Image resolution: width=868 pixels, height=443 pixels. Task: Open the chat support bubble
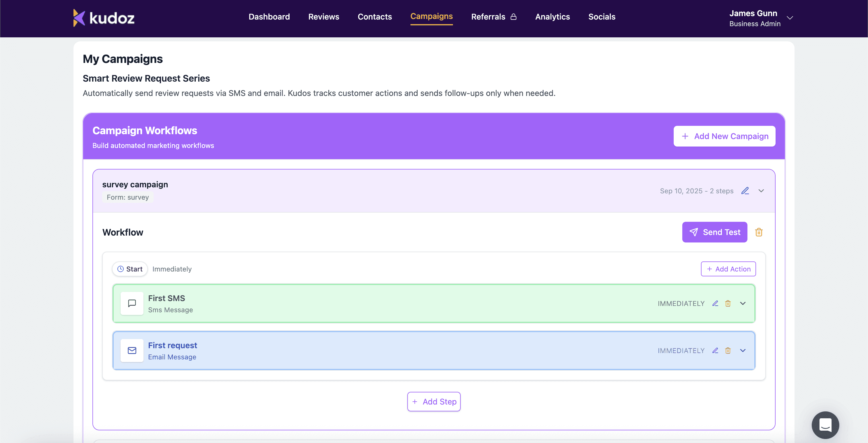point(825,425)
